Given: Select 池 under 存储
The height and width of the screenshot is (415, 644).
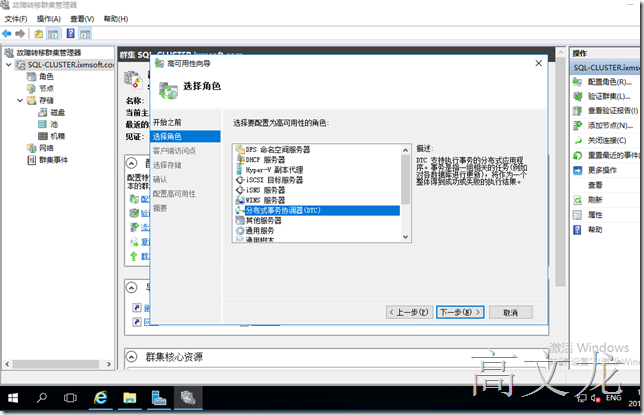Looking at the screenshot, I should point(54,124).
